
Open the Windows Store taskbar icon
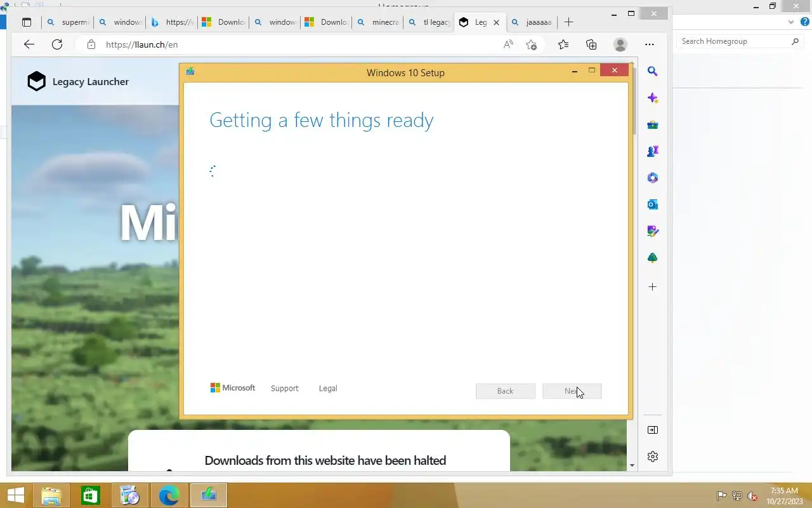coord(91,495)
